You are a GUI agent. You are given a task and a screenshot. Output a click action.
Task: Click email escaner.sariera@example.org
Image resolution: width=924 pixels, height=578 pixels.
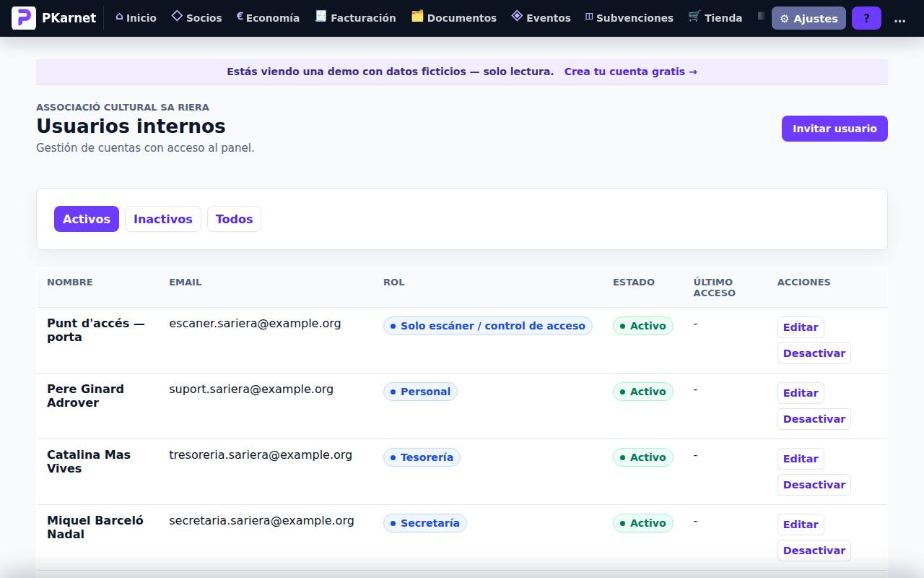[x=255, y=324]
